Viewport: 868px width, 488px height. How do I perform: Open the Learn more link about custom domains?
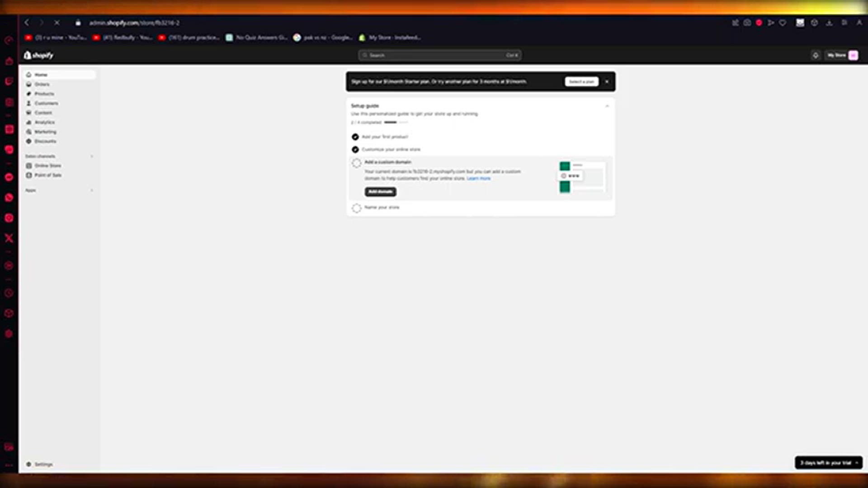479,178
